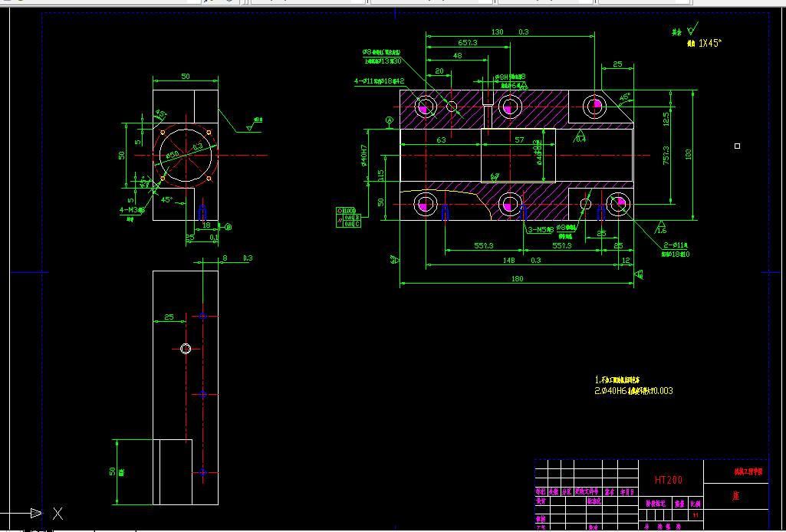The height and width of the screenshot is (532, 786).
Task: Click the red part name in title block
Action: point(736,496)
